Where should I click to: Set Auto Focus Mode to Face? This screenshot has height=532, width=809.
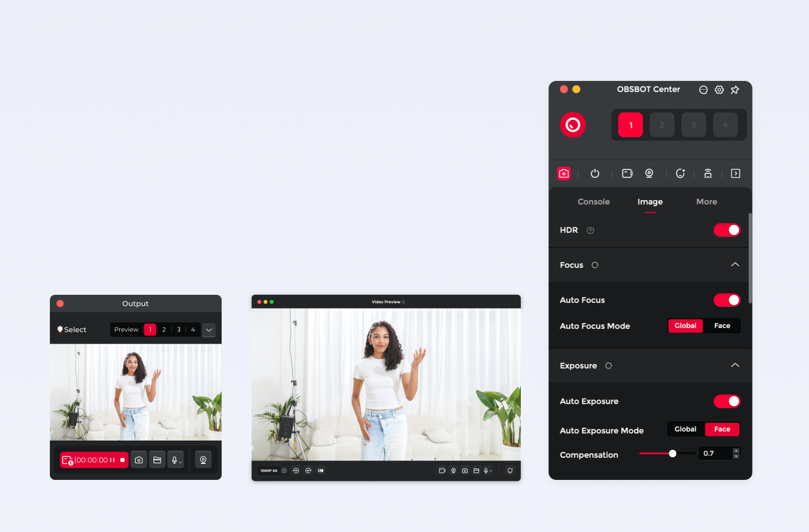[722, 326]
